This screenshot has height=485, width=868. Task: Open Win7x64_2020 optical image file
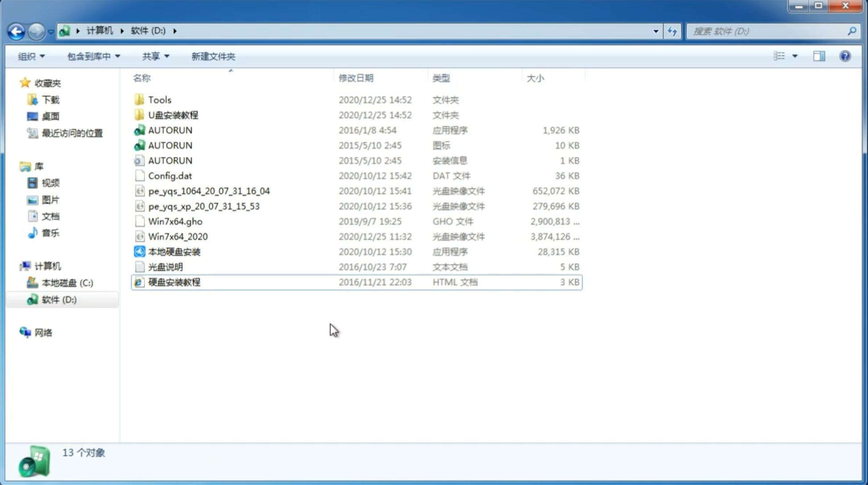tap(177, 237)
